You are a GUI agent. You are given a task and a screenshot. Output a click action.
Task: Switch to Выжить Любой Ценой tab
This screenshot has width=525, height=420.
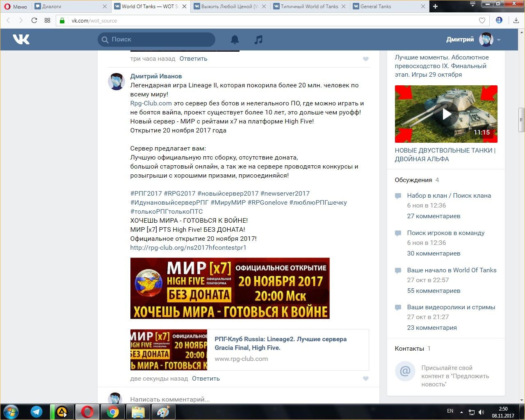pyautogui.click(x=230, y=7)
